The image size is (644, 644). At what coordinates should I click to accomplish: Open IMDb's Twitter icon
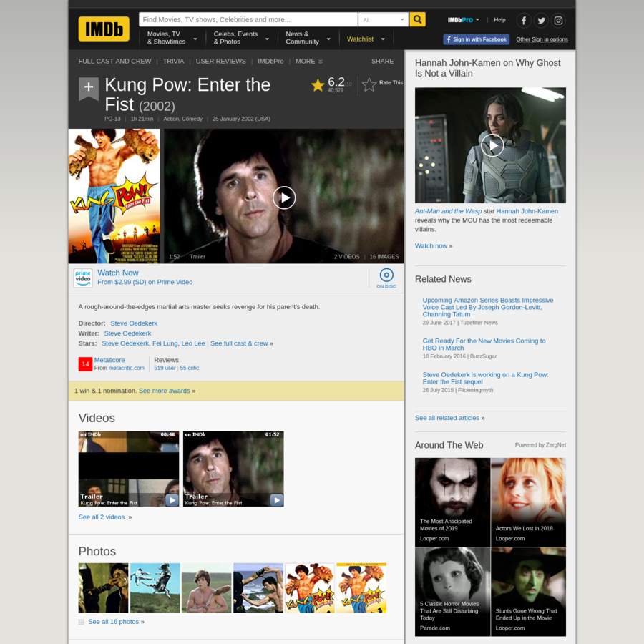[541, 21]
